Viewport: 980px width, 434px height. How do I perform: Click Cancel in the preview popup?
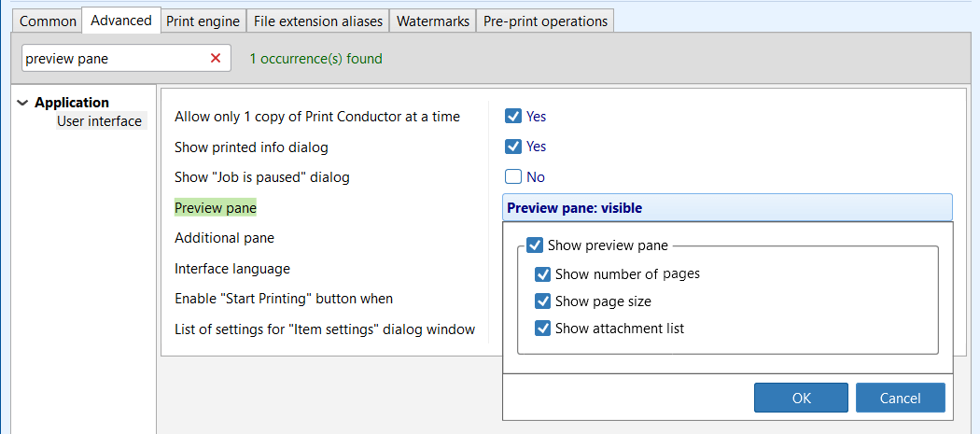click(x=900, y=398)
